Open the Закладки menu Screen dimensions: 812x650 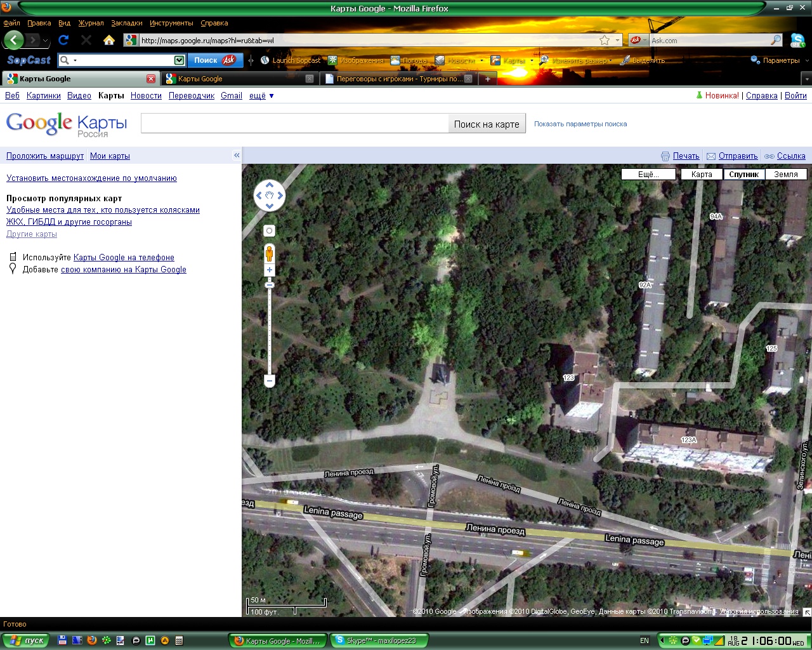click(x=126, y=23)
